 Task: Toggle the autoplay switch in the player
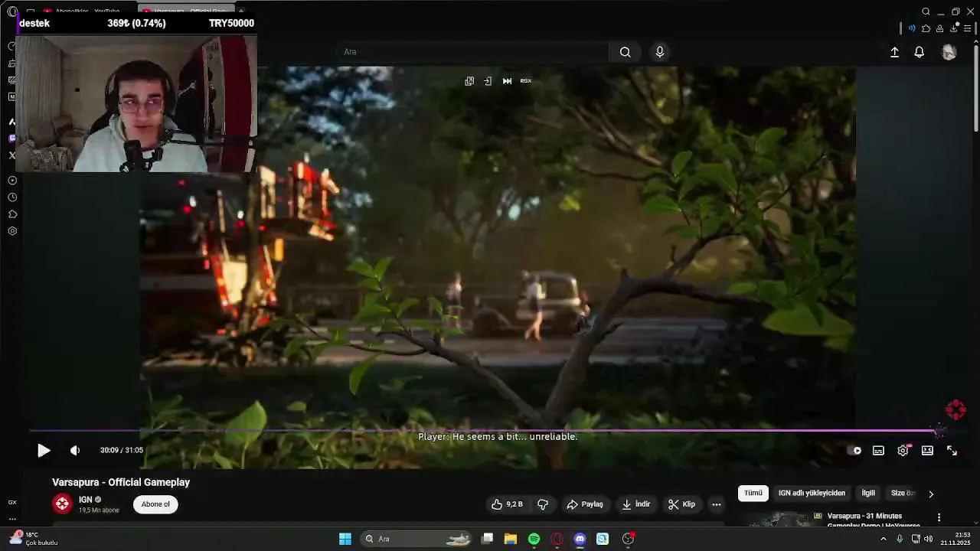(x=854, y=451)
